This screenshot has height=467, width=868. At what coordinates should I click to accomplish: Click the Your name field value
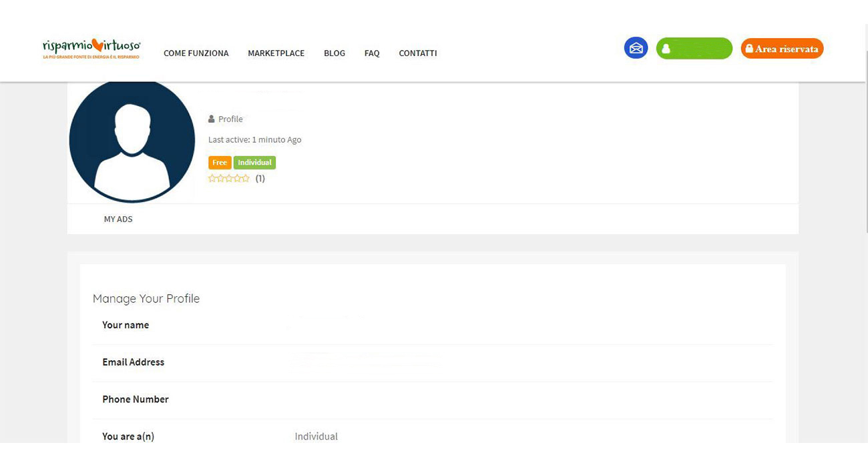[327, 325]
